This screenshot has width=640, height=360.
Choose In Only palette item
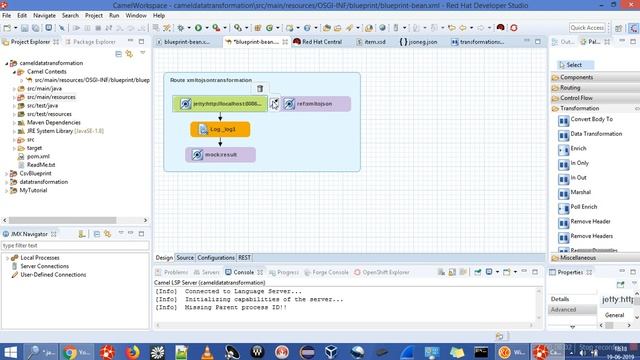[x=573, y=163]
